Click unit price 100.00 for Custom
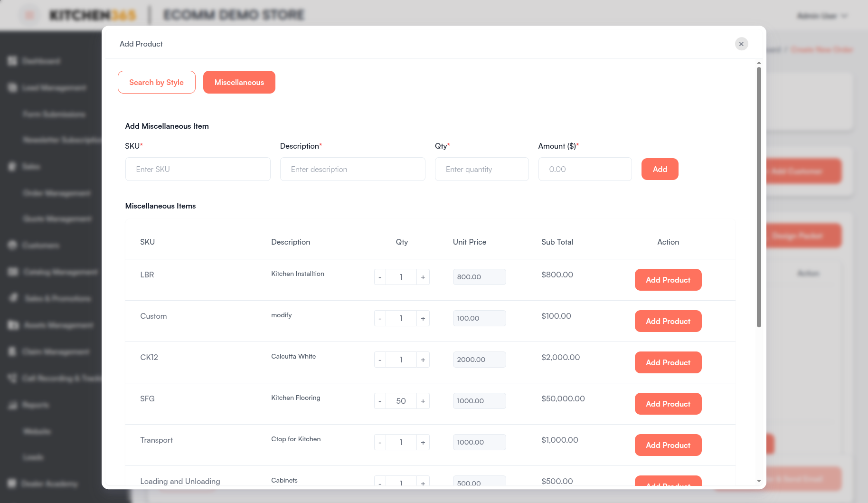The width and height of the screenshot is (868, 503). pos(480,318)
